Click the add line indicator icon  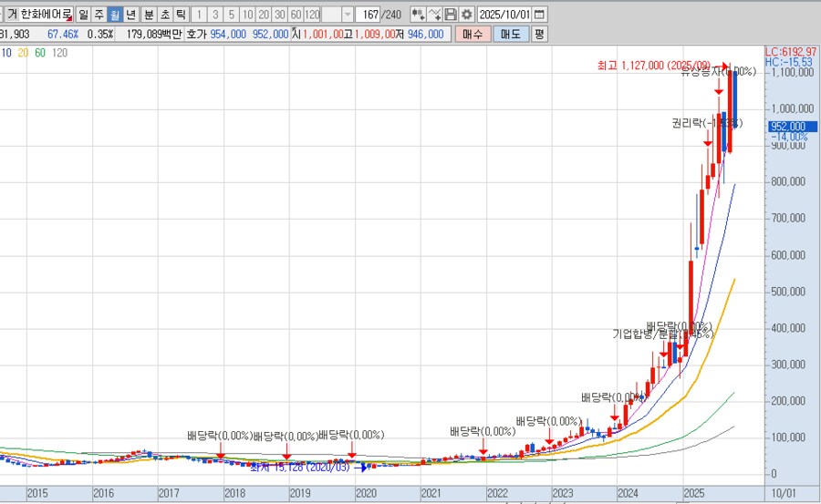point(434,15)
